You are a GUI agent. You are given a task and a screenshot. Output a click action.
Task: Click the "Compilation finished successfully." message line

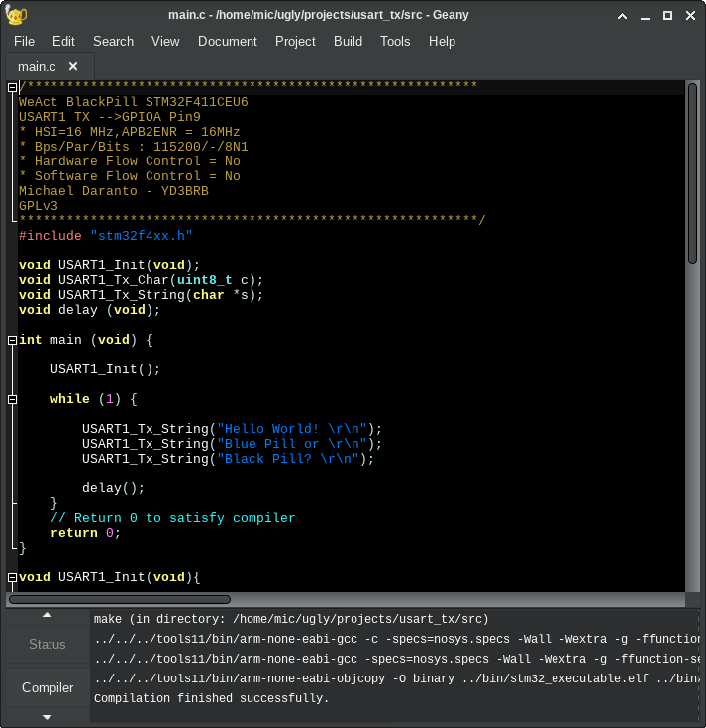click(x=211, y=698)
